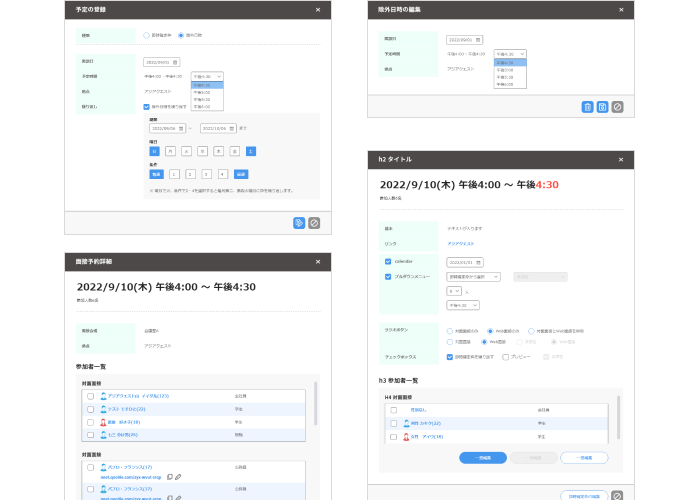Click the solid blue button under 参加者一覧
This screenshot has height=500, width=700.
pos(482,457)
